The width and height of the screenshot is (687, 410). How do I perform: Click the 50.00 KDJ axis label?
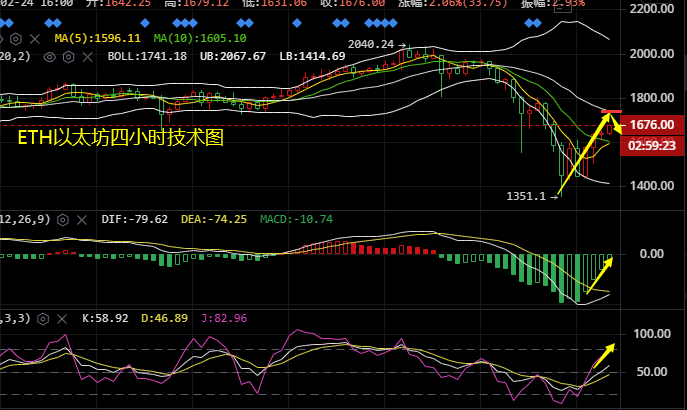pyautogui.click(x=652, y=372)
